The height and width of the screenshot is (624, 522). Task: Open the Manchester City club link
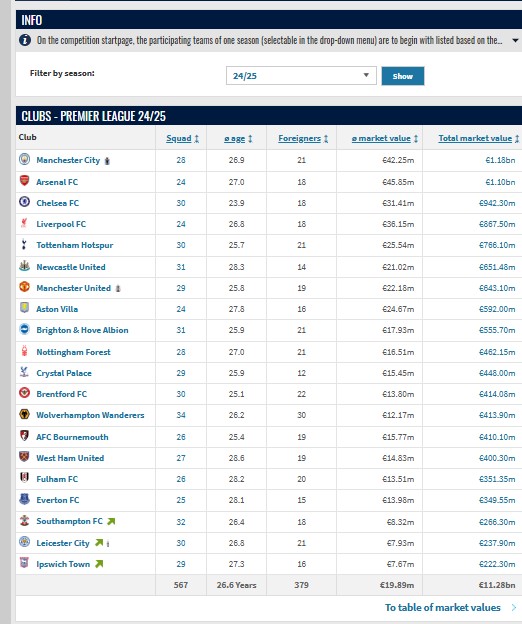(68, 160)
